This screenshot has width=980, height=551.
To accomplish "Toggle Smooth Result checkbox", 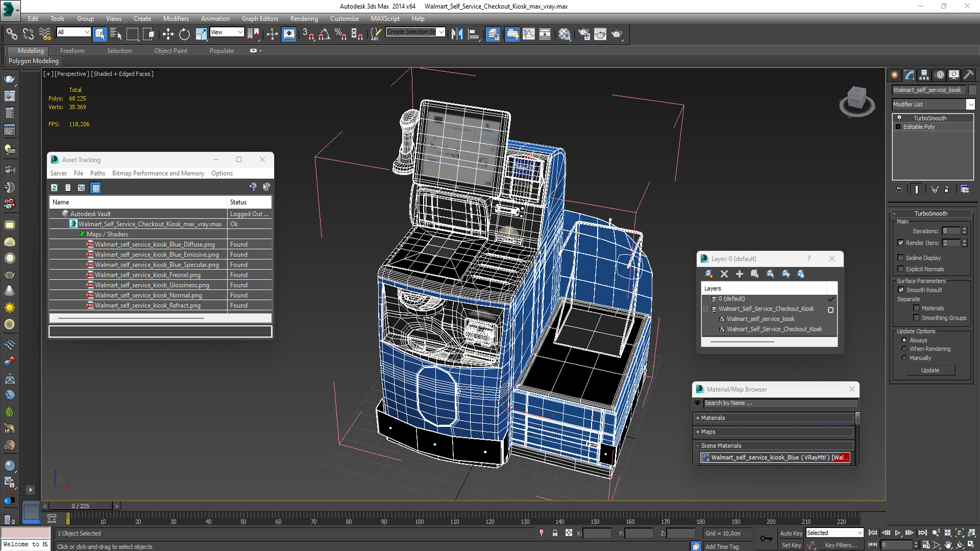I will [x=901, y=290].
